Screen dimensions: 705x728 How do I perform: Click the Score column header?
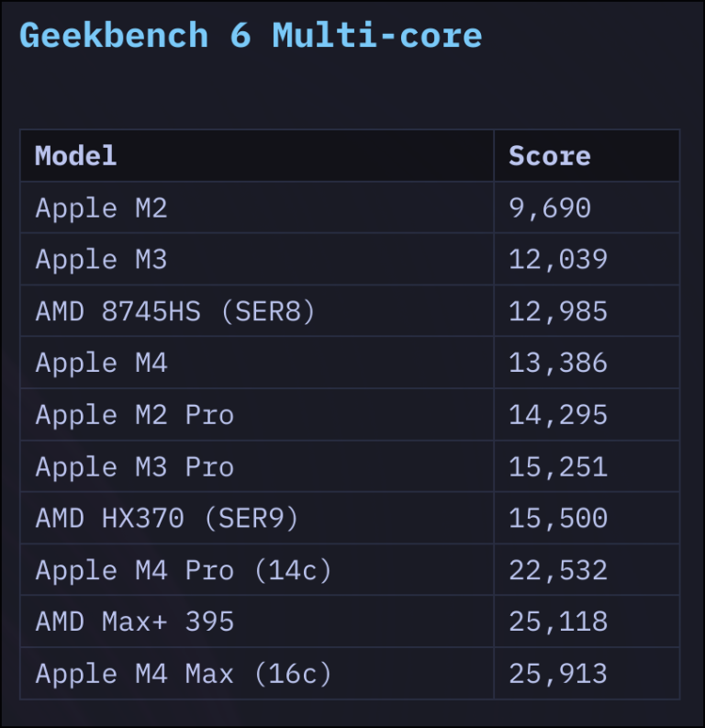tap(549, 155)
